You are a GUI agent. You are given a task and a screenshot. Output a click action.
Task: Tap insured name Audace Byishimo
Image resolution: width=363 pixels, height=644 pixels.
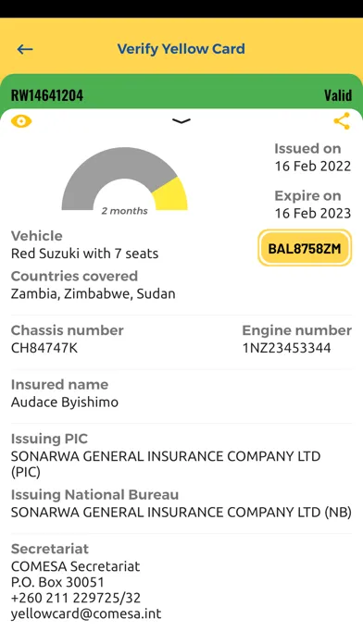tap(65, 402)
